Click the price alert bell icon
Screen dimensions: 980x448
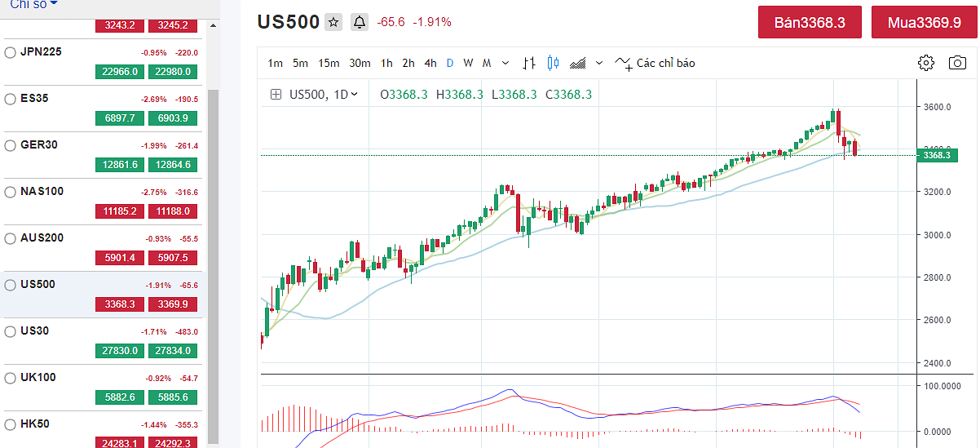pos(360,23)
